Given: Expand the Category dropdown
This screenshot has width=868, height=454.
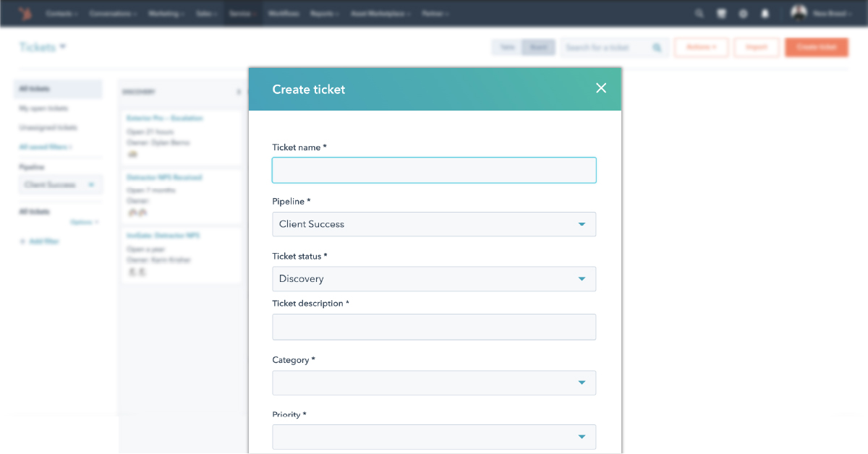Looking at the screenshot, I should coord(434,383).
